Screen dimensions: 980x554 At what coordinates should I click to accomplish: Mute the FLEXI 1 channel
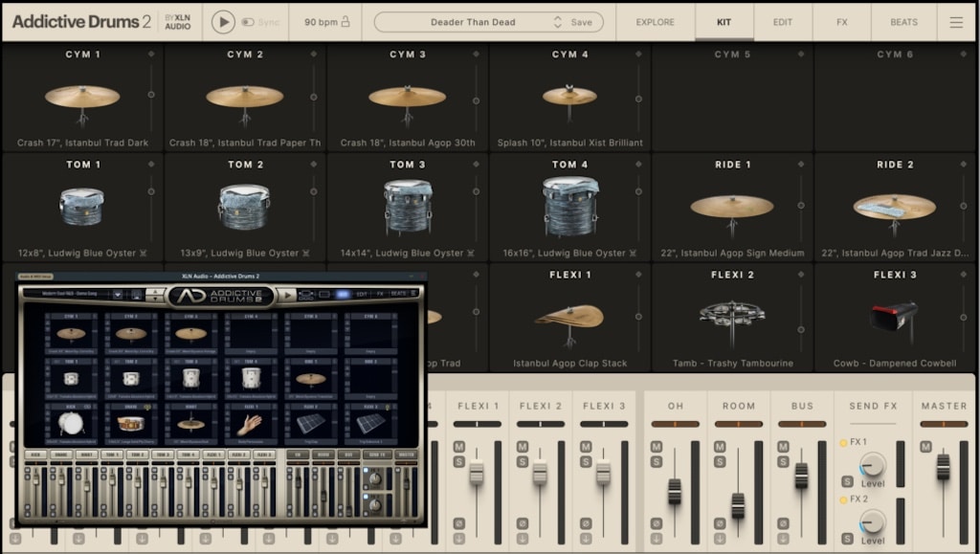tap(459, 447)
